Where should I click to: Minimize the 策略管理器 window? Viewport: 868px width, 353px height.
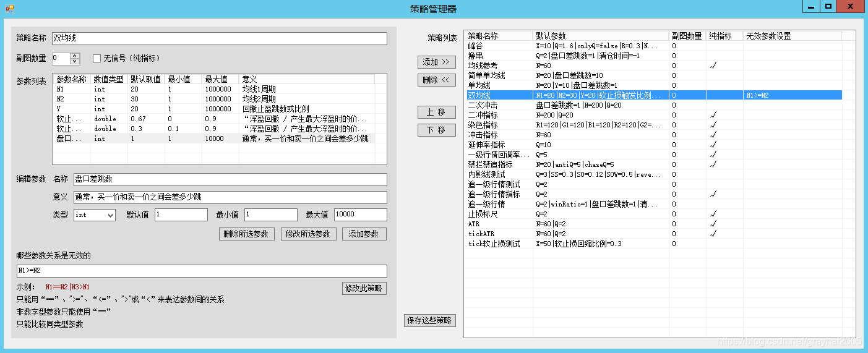(811, 6)
